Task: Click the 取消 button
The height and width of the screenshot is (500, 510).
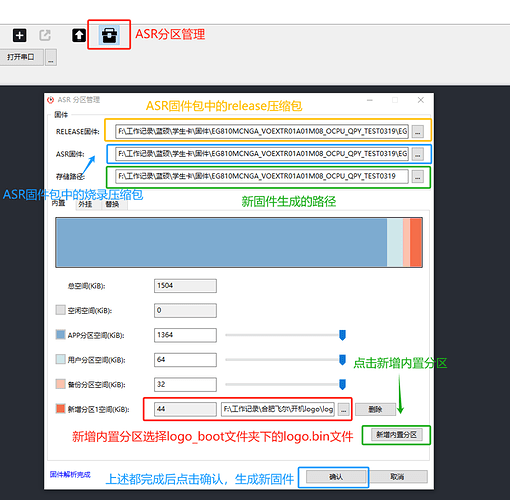Action: (397, 477)
